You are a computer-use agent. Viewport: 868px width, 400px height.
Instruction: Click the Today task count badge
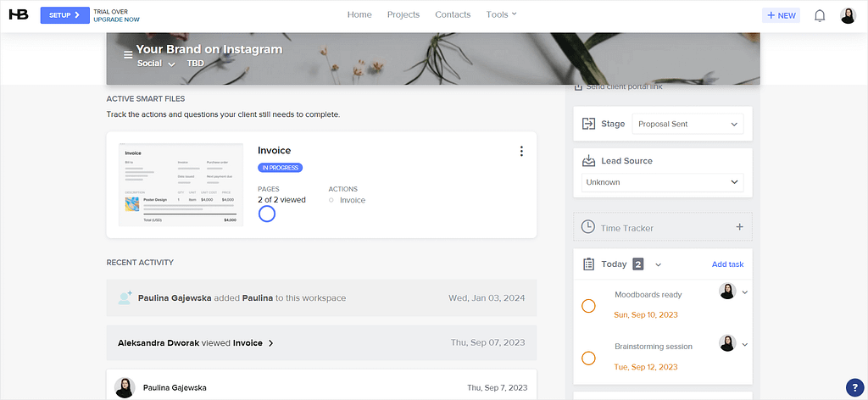(x=637, y=264)
